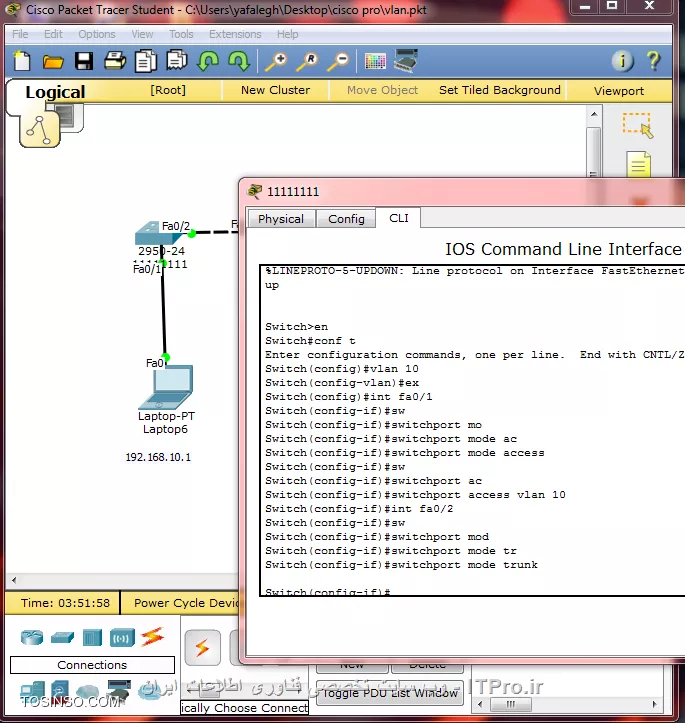685x723 pixels.
Task: Paste with the toolbar paste icon
Action: [x=177, y=61]
